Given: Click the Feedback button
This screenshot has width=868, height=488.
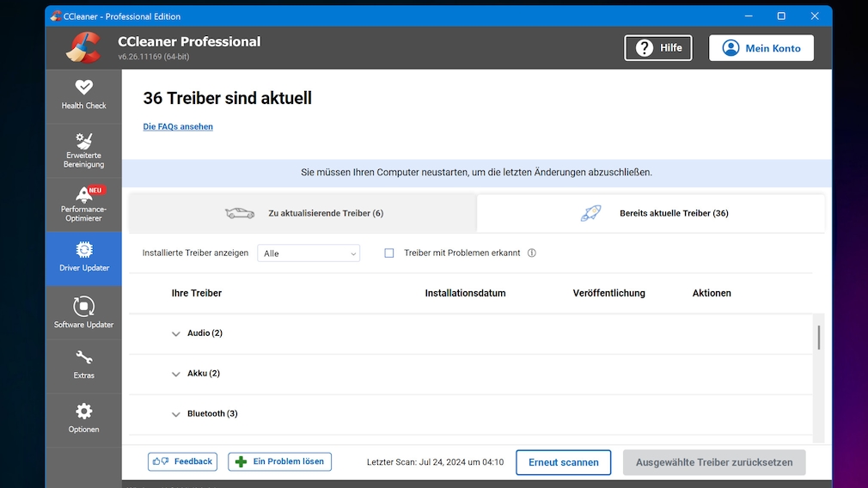Looking at the screenshot, I should point(182,461).
